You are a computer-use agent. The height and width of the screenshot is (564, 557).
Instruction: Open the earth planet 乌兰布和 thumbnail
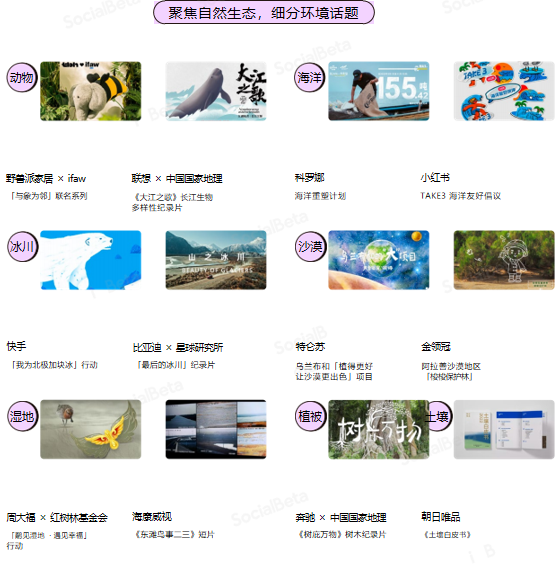click(x=379, y=260)
